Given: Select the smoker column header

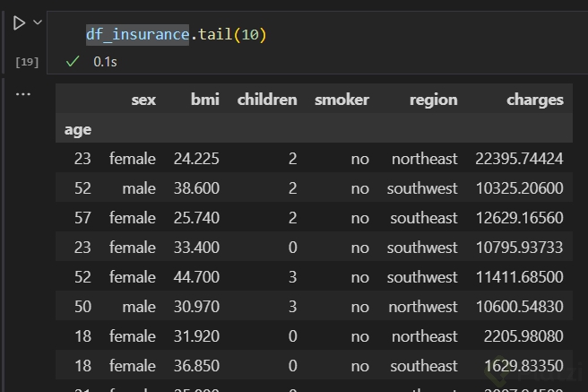Looking at the screenshot, I should pyautogui.click(x=342, y=100).
